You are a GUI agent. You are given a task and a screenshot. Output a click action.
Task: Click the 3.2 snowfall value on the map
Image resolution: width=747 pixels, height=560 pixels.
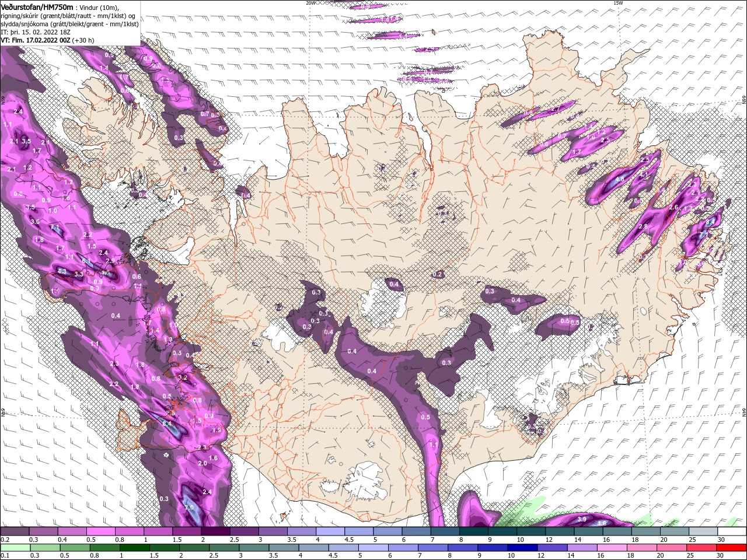[183, 377]
